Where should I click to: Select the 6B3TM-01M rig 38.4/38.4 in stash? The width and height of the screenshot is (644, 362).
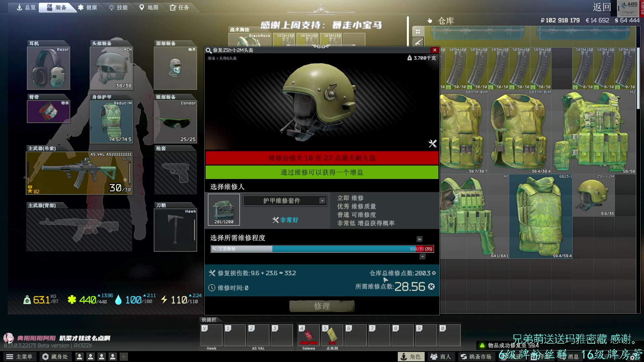(x=520, y=132)
